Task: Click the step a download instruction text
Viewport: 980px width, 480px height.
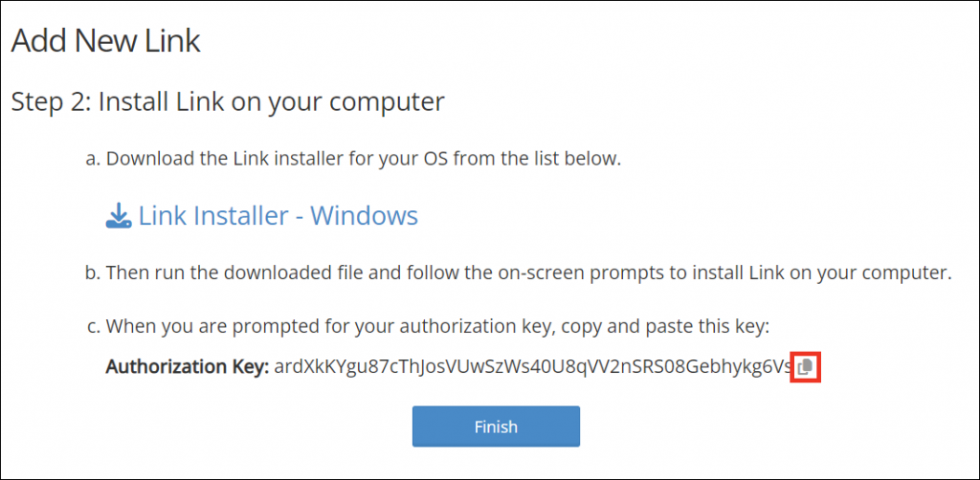Action: click(364, 158)
